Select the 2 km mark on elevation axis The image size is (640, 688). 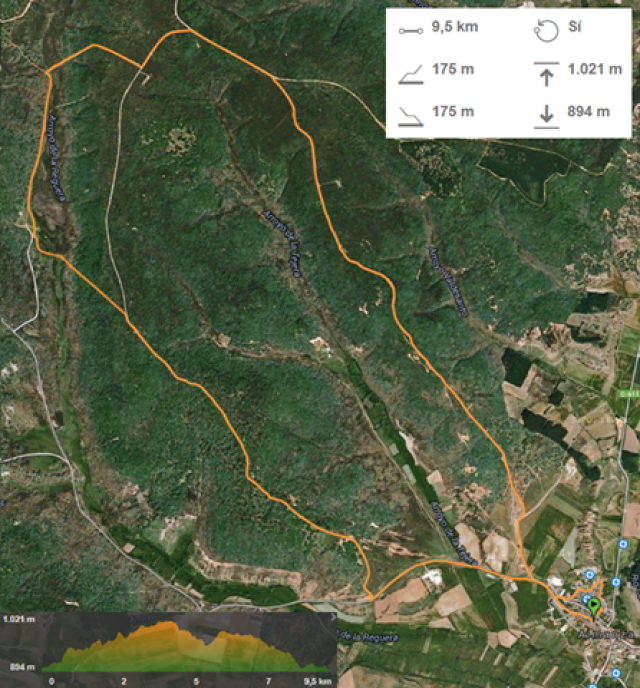[124, 681]
